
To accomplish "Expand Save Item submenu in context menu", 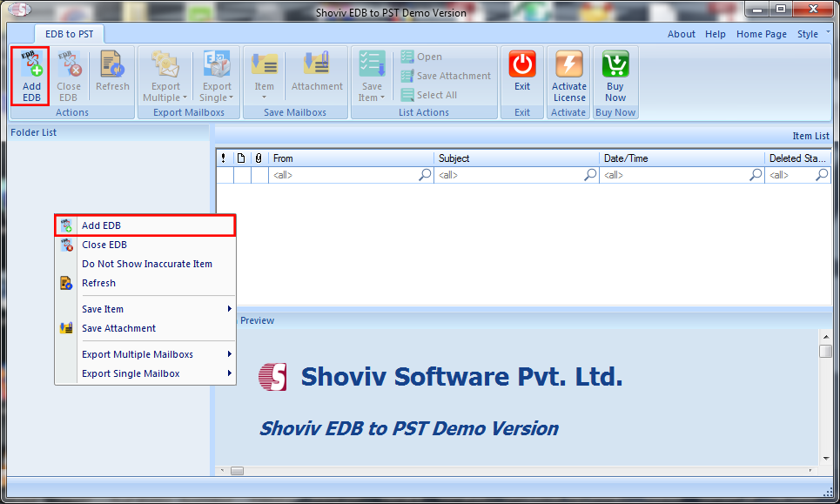I will (x=145, y=309).
